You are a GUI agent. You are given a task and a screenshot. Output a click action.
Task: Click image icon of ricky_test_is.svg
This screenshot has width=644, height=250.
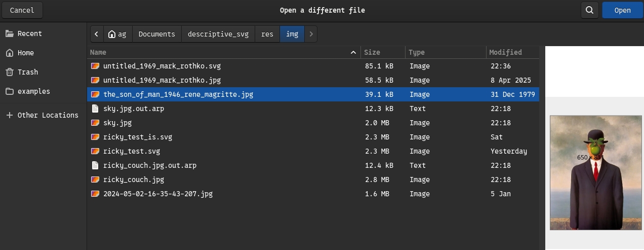point(95,137)
